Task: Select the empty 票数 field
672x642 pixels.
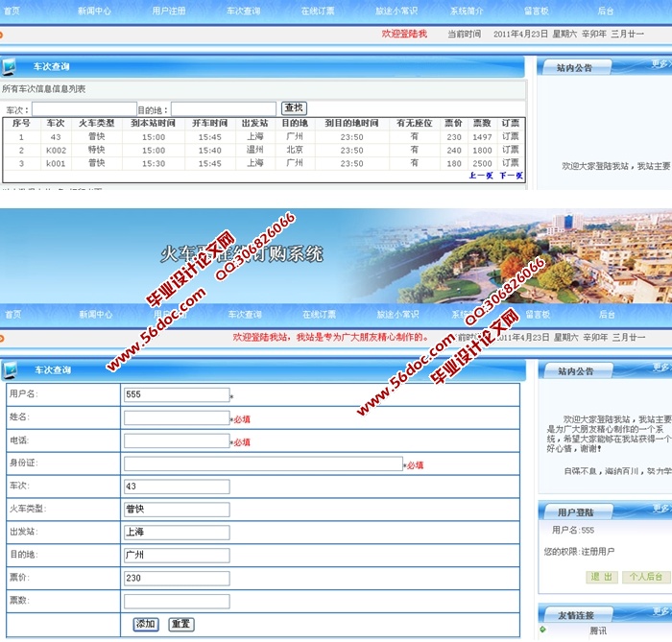Action: [177, 602]
